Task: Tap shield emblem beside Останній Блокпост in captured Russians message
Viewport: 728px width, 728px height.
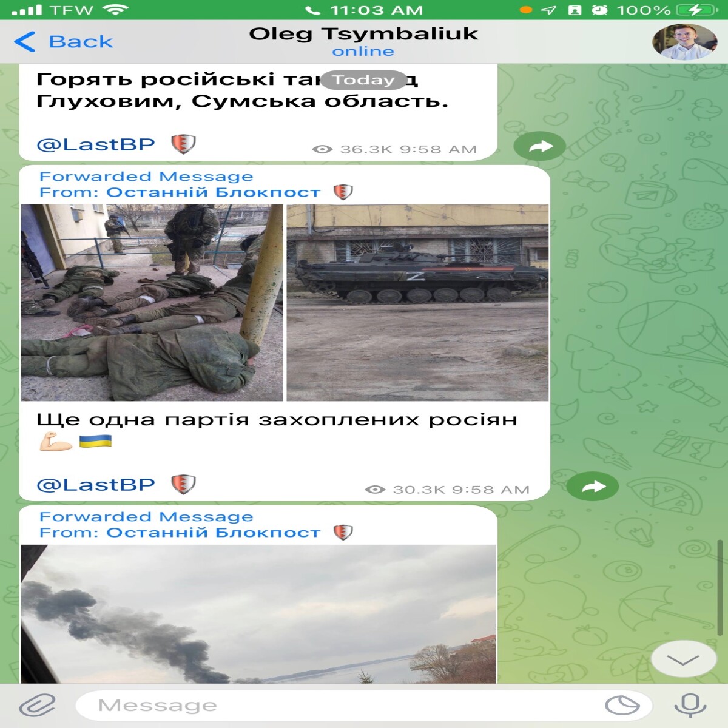Action: click(343, 192)
